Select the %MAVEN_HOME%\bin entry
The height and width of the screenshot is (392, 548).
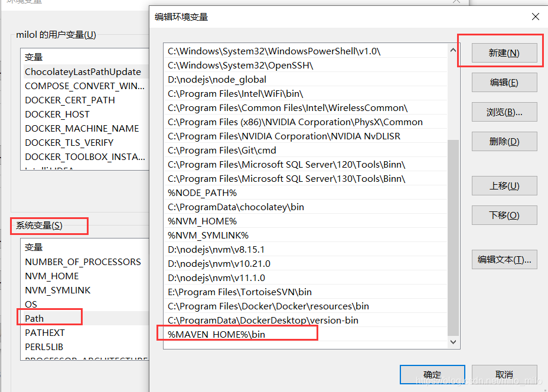point(305,334)
